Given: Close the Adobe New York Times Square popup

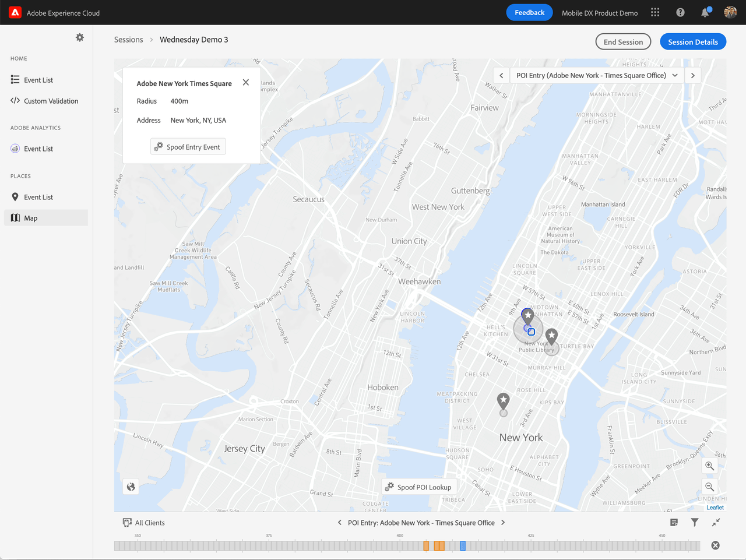Looking at the screenshot, I should [x=246, y=82].
